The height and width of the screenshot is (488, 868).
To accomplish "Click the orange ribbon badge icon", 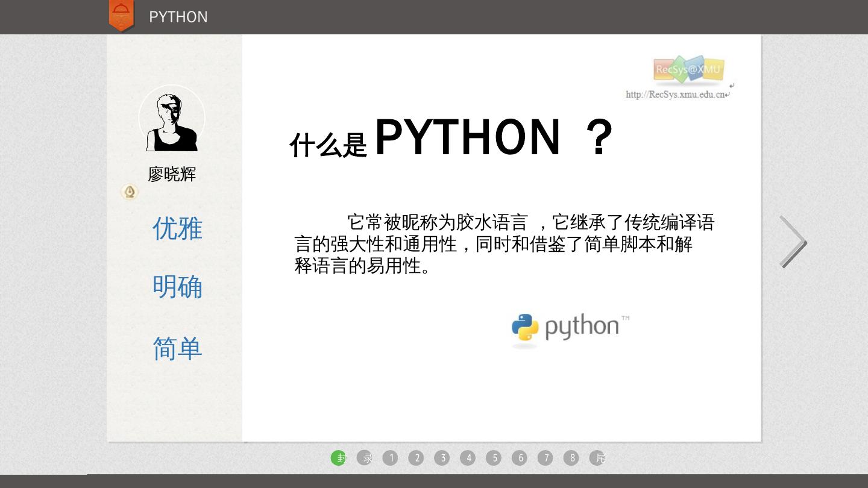I will tap(121, 15).
